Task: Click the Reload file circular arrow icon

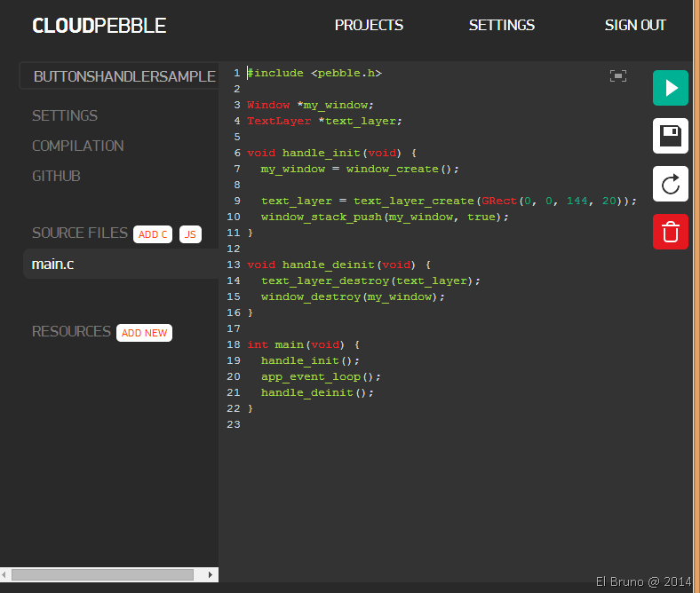Action: 671,185
